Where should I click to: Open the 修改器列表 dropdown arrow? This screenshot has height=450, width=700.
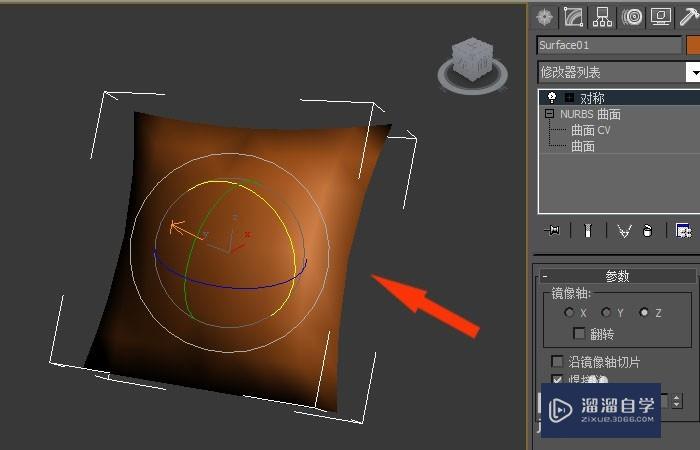coord(693,72)
